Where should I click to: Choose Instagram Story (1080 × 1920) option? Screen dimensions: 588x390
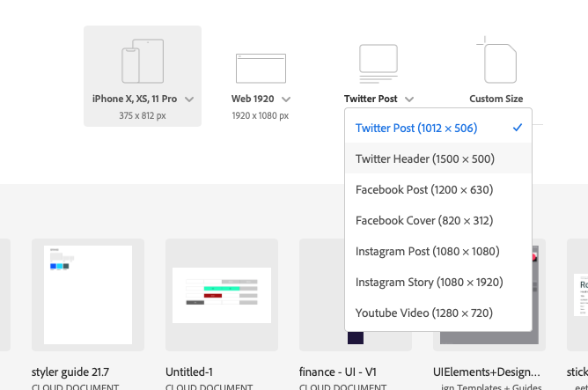438,282
